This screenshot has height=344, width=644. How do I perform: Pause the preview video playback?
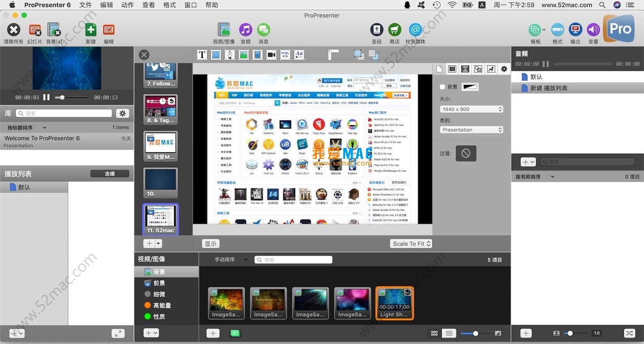click(x=47, y=97)
